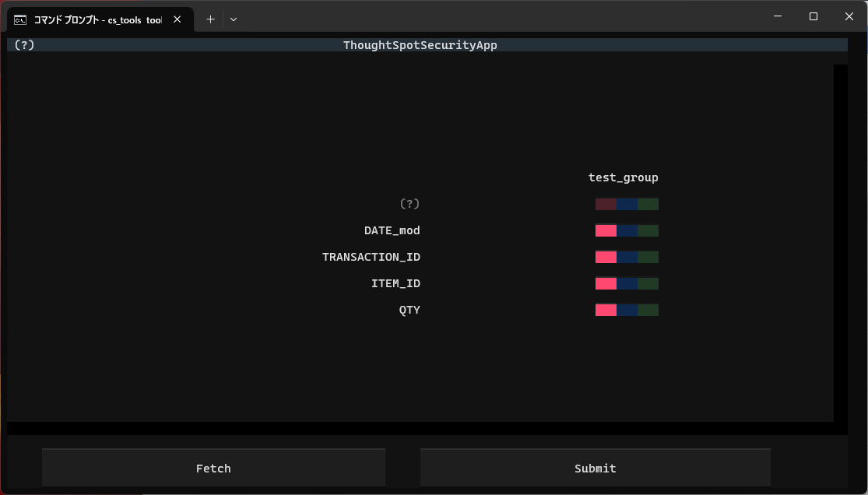Screen dimensions: 868x495
Task: Close the コマンド プロンプト tab
Action: tap(177, 19)
